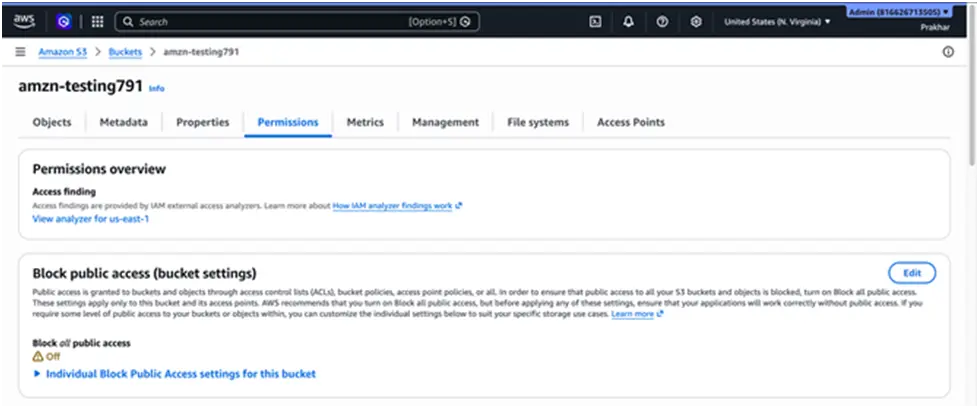Switch to the Properties tab
Screen dimensions: 979x408
point(202,122)
